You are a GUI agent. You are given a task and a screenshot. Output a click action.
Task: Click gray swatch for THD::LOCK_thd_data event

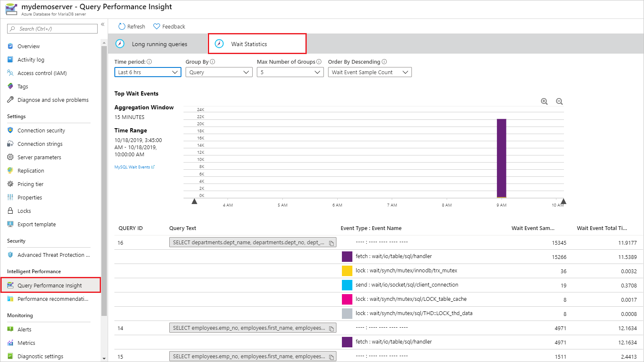tap(347, 313)
